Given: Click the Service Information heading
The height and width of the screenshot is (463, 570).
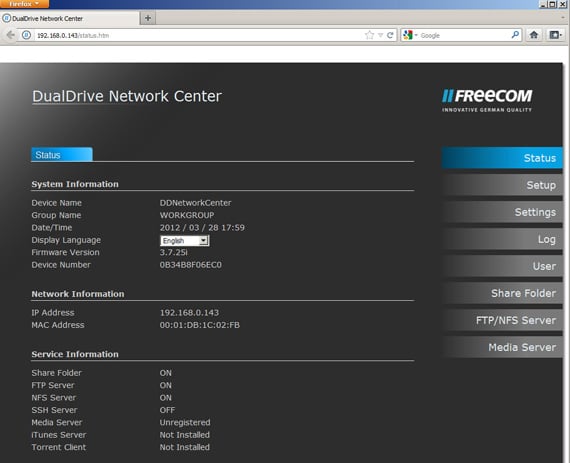Looking at the screenshot, I should [75, 354].
